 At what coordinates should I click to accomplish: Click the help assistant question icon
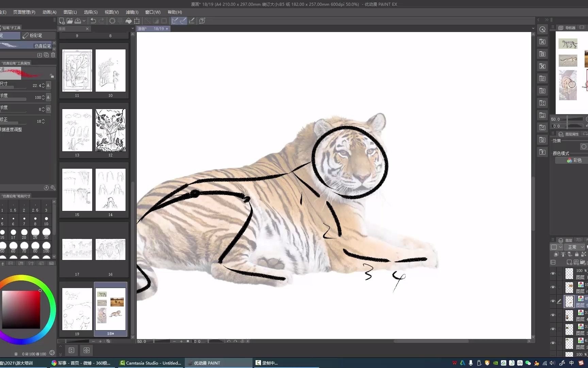[x=202, y=21]
